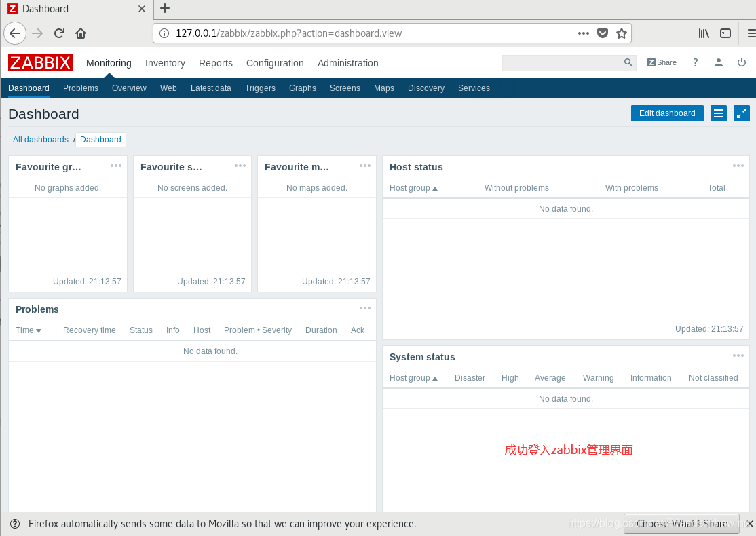
Task: Open the Monitoring menu
Action: tap(109, 63)
